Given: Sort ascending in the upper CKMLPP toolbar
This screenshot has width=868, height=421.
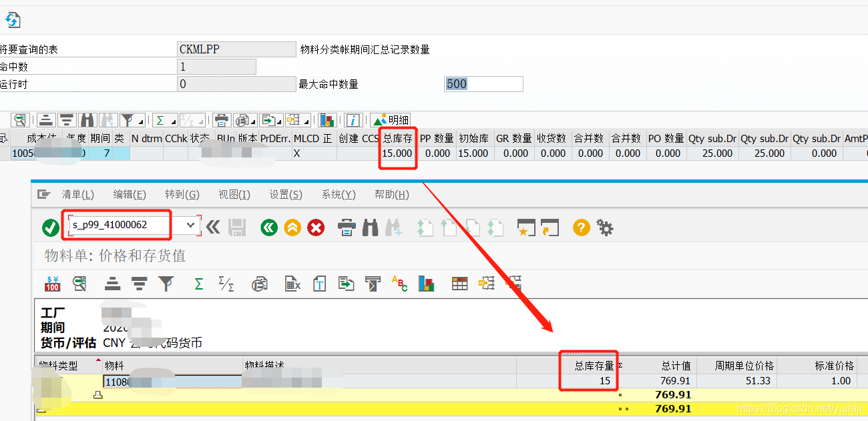Looking at the screenshot, I should tap(45, 120).
